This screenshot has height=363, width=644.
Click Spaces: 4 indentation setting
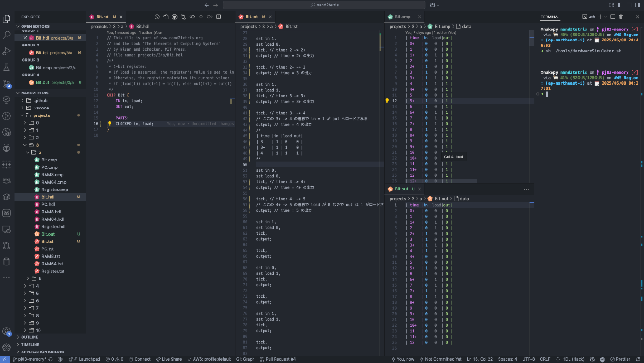(x=507, y=359)
